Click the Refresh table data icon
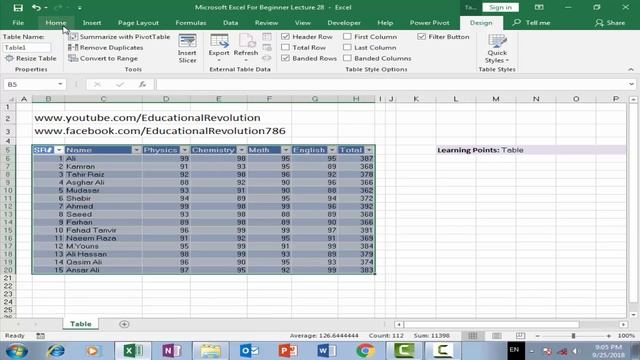Viewport: 640px width, 360px height. tap(246, 48)
